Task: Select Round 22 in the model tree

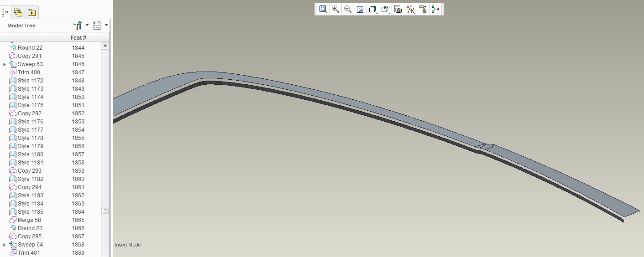Action: tap(30, 48)
